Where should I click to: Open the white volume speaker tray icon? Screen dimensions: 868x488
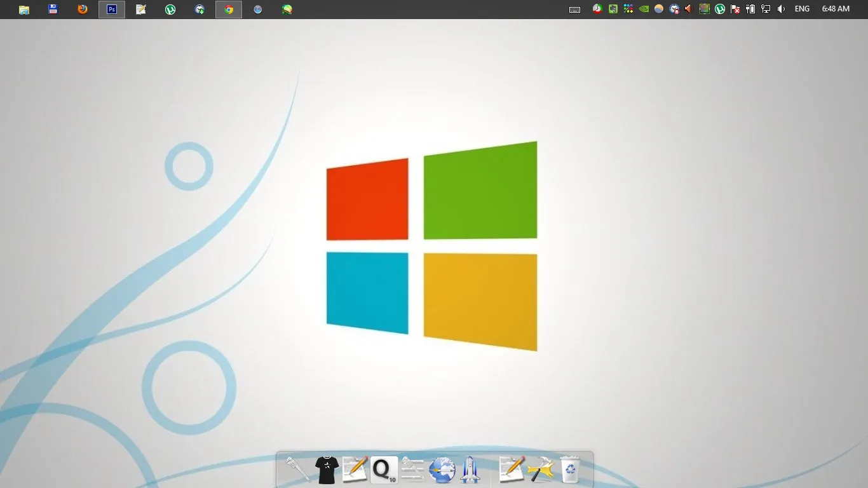[781, 9]
